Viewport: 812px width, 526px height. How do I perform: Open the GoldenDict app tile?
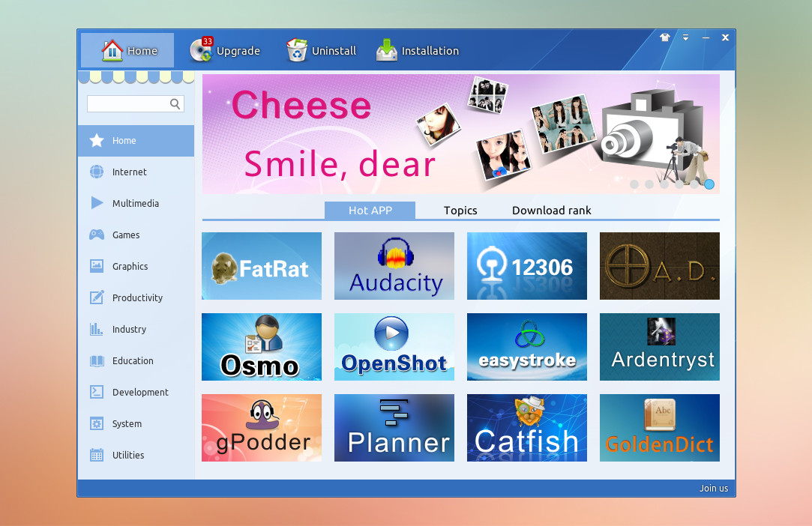tap(659, 428)
